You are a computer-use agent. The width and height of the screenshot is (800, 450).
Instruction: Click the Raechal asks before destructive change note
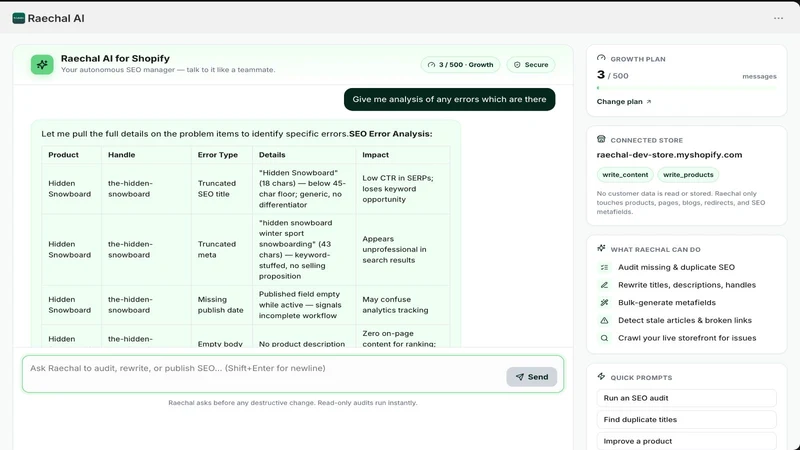[293, 403]
